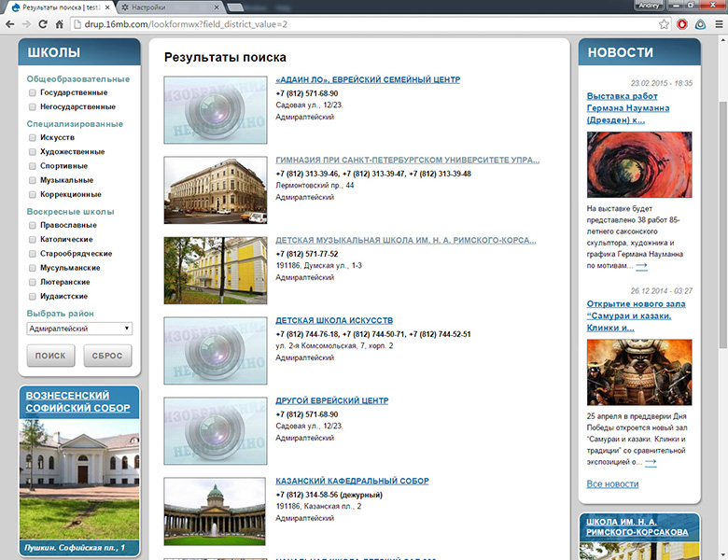Click the ПОИСК button
The width and height of the screenshot is (728, 560).
click(x=50, y=356)
